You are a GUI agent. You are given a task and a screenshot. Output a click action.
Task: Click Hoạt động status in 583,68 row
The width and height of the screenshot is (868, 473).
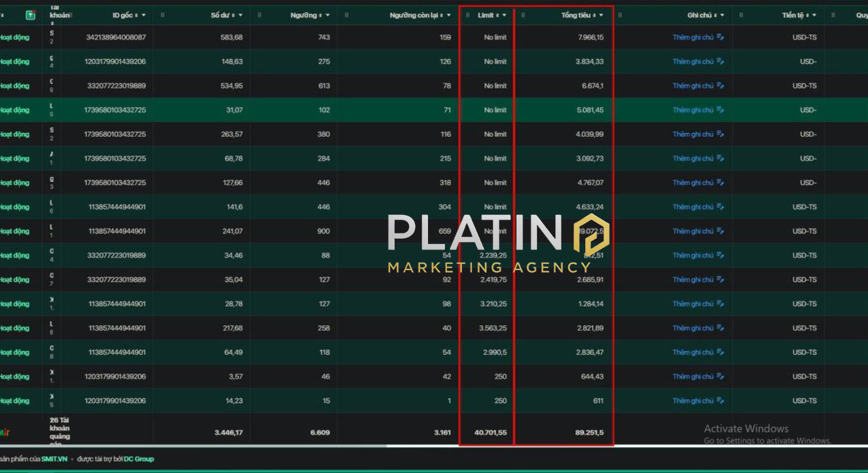[14, 37]
